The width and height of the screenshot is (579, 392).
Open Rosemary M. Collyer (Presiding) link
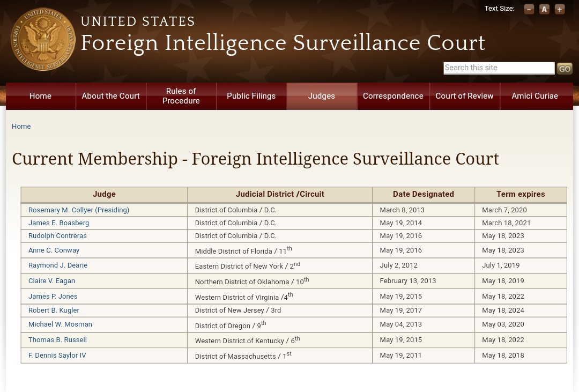(79, 210)
